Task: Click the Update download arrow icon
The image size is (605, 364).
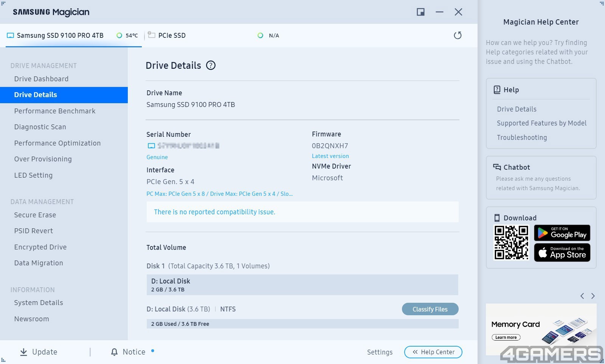Action: (23, 352)
